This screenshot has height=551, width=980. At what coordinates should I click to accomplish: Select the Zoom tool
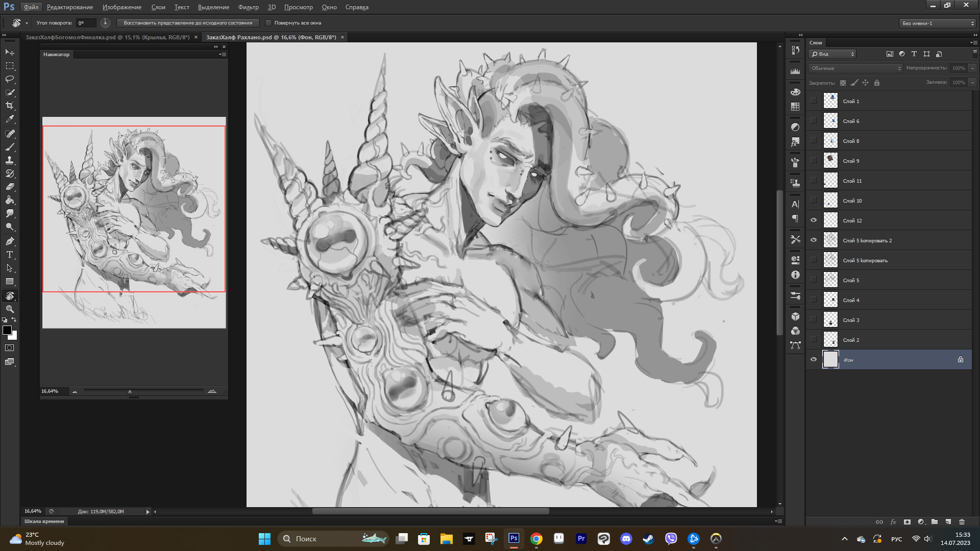(x=10, y=309)
